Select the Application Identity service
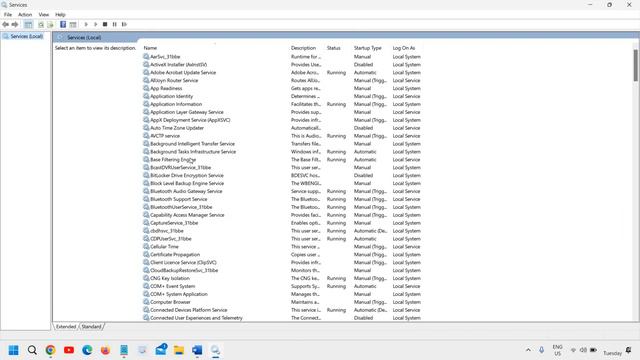The height and width of the screenshot is (360, 640). [x=171, y=96]
